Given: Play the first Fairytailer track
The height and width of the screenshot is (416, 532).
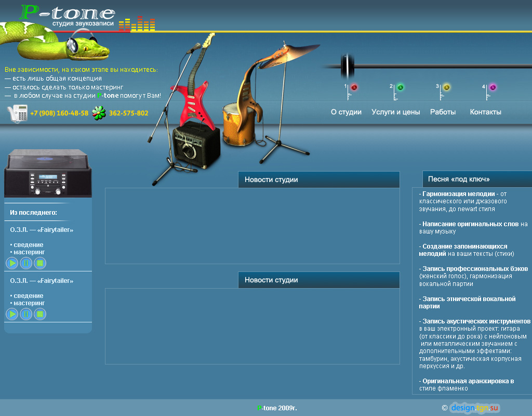Looking at the screenshot, I should [x=12, y=263].
